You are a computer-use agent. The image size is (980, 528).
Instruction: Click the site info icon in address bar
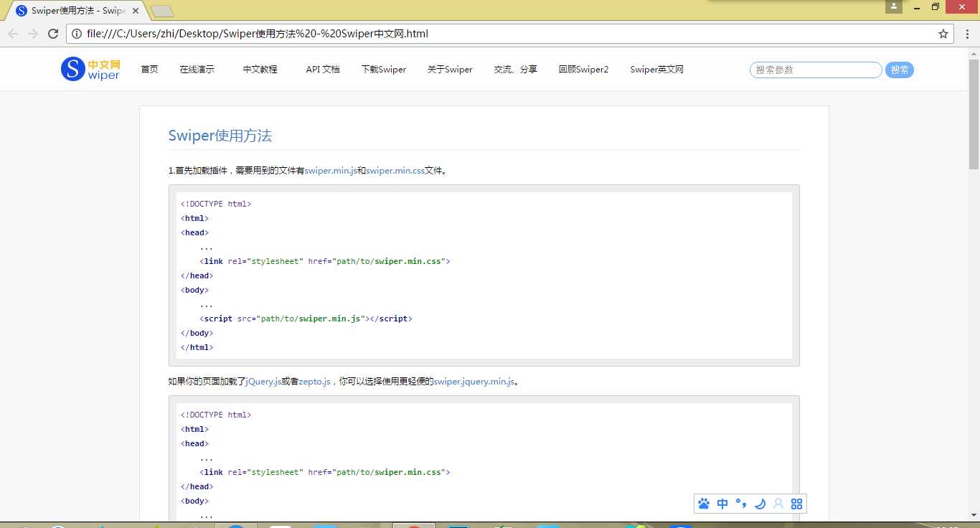(77, 34)
